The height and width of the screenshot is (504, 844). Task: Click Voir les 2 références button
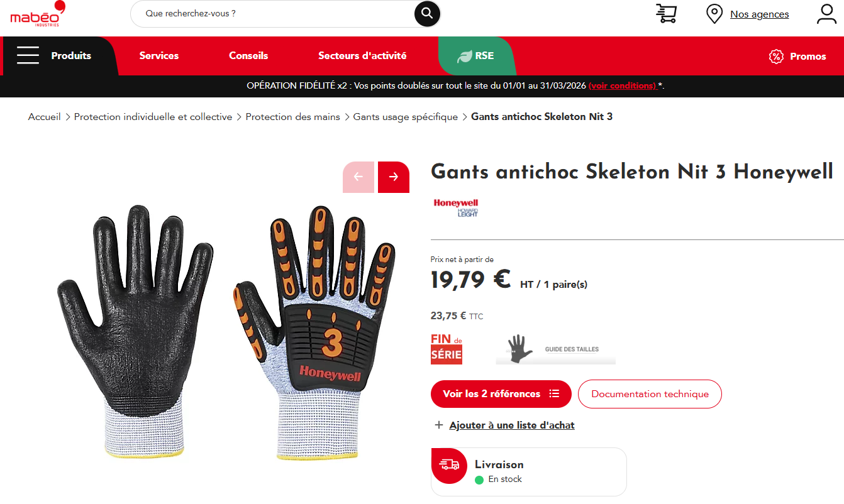tap(501, 394)
